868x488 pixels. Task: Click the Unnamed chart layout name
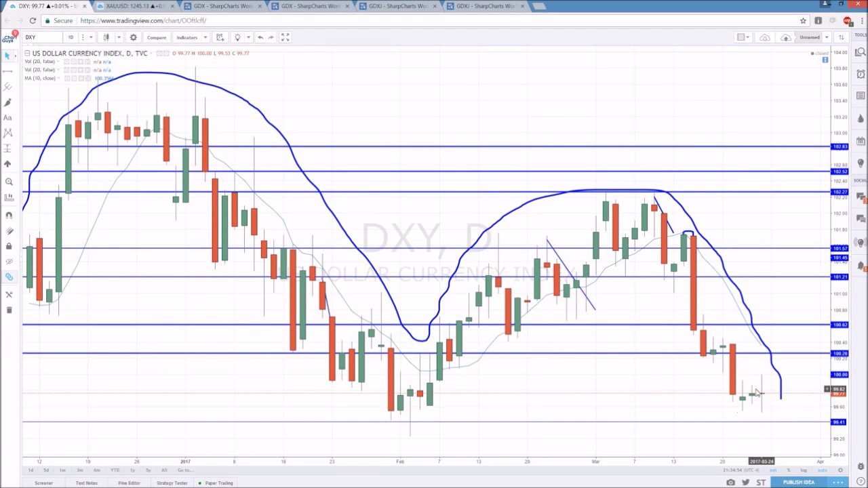pyautogui.click(x=809, y=37)
